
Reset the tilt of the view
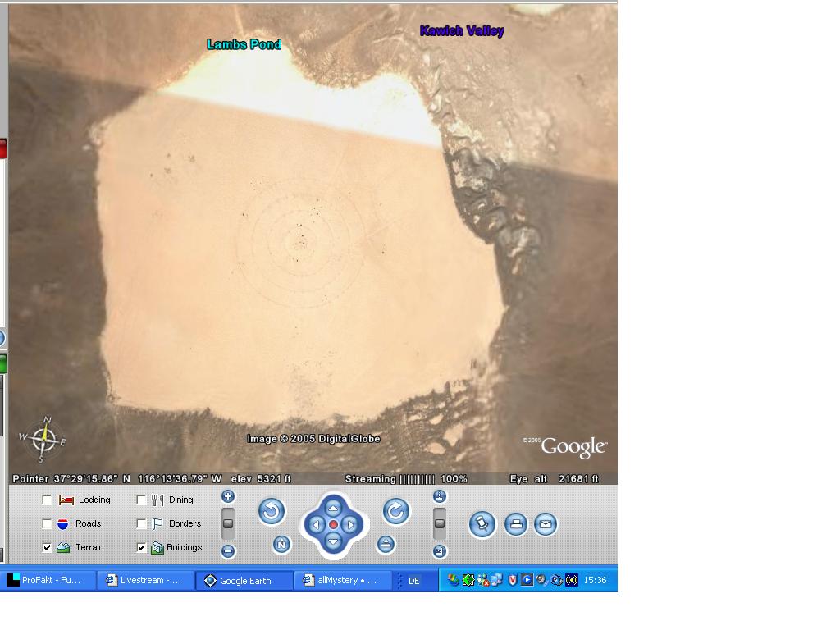tap(386, 544)
